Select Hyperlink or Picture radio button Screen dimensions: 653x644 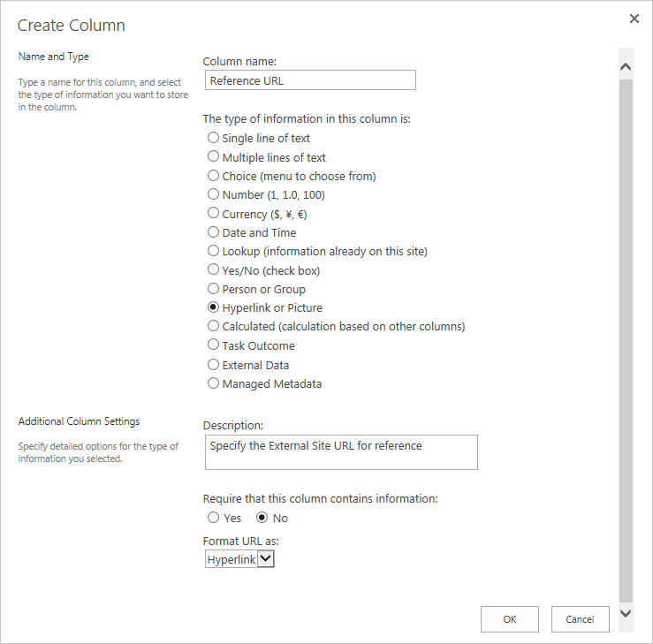point(213,307)
